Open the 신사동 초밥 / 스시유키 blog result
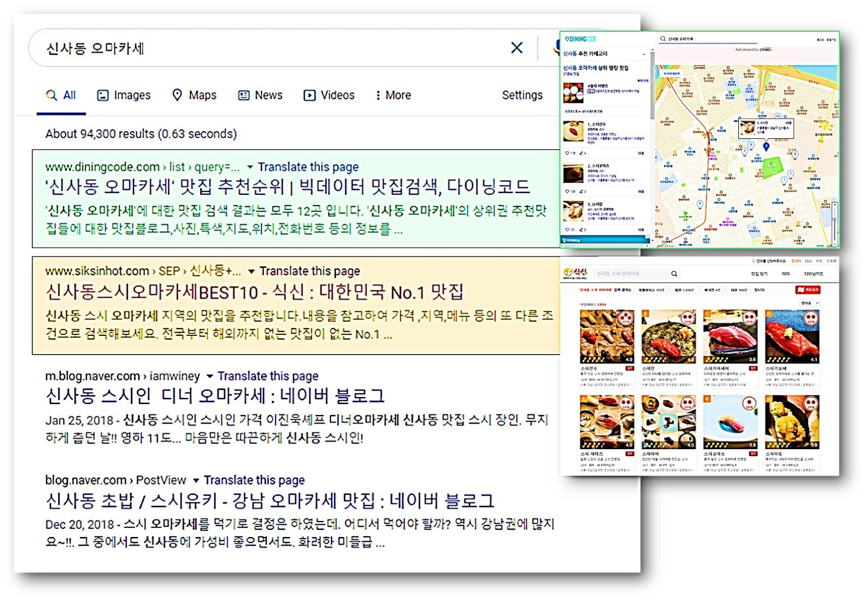This screenshot has width=868, height=601. click(x=270, y=501)
